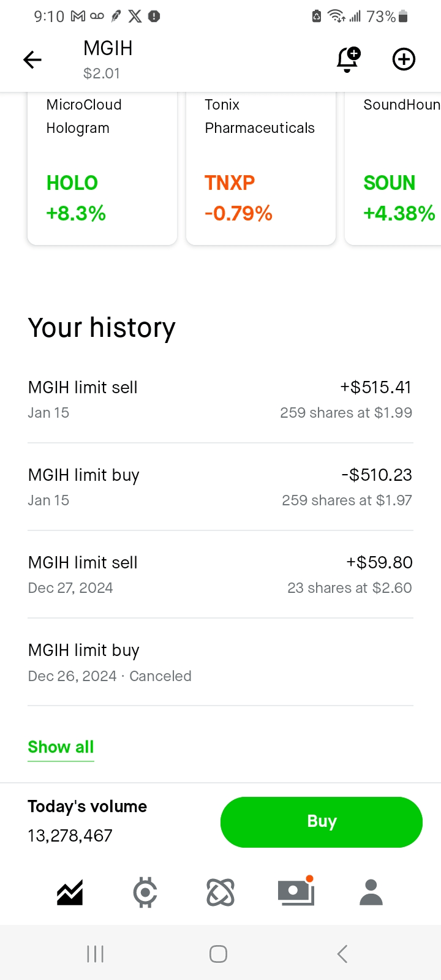Tap Android home navigation button
The height and width of the screenshot is (980, 441).
pos(219,954)
